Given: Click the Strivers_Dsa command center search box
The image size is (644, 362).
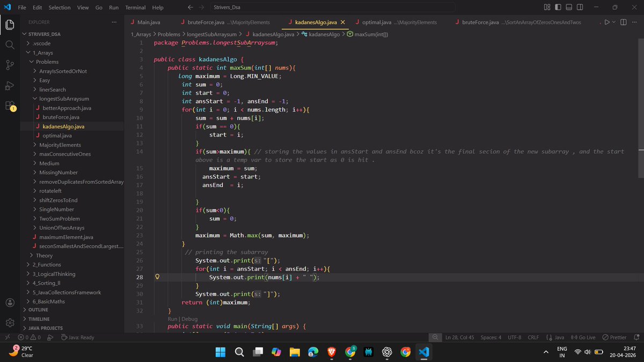Looking at the screenshot, I should (x=333, y=8).
